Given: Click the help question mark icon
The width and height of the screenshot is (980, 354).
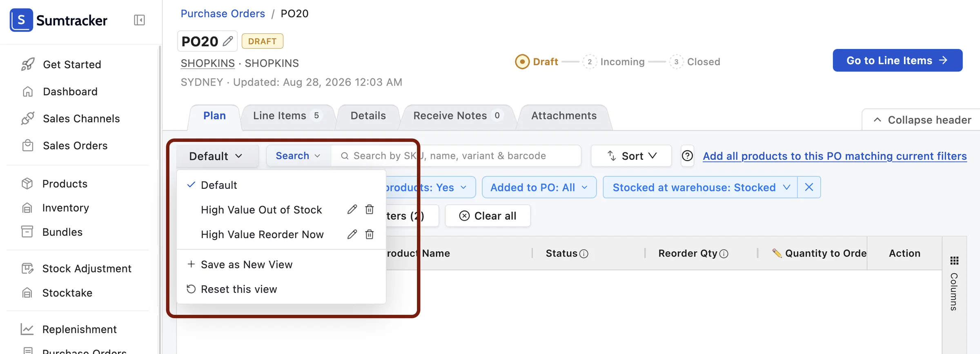Looking at the screenshot, I should pyautogui.click(x=688, y=156).
